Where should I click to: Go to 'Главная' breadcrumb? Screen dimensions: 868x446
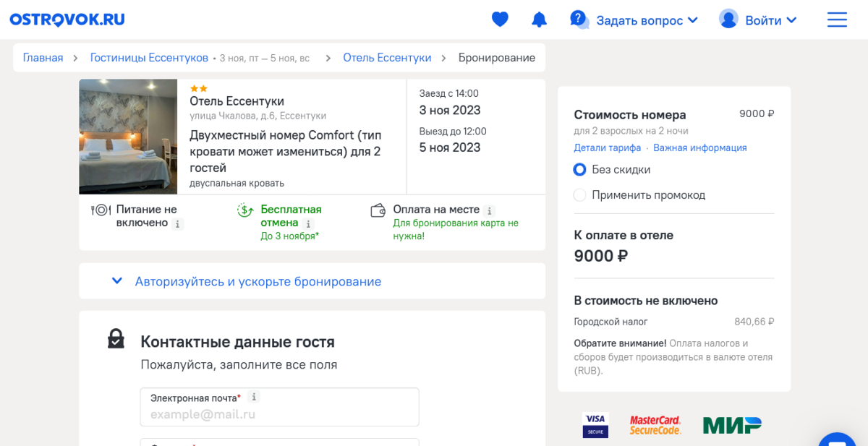point(43,58)
